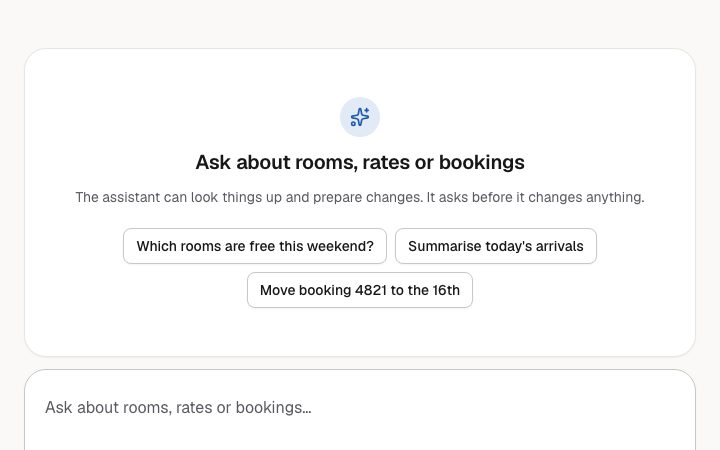The image size is (720, 450).
Task: Ask which rooms are free this weekend
Action: click(255, 246)
